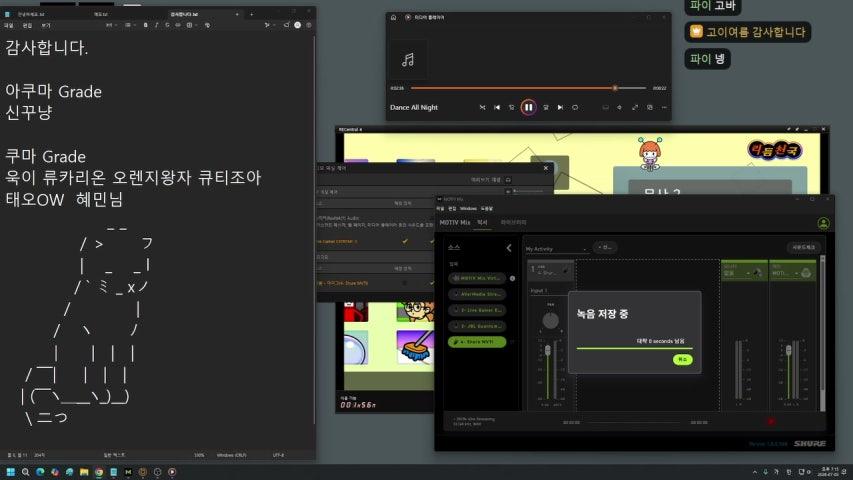Close the RECentral audio settings dialog
Image resolution: width=853 pixels, height=480 pixels.
546,168
